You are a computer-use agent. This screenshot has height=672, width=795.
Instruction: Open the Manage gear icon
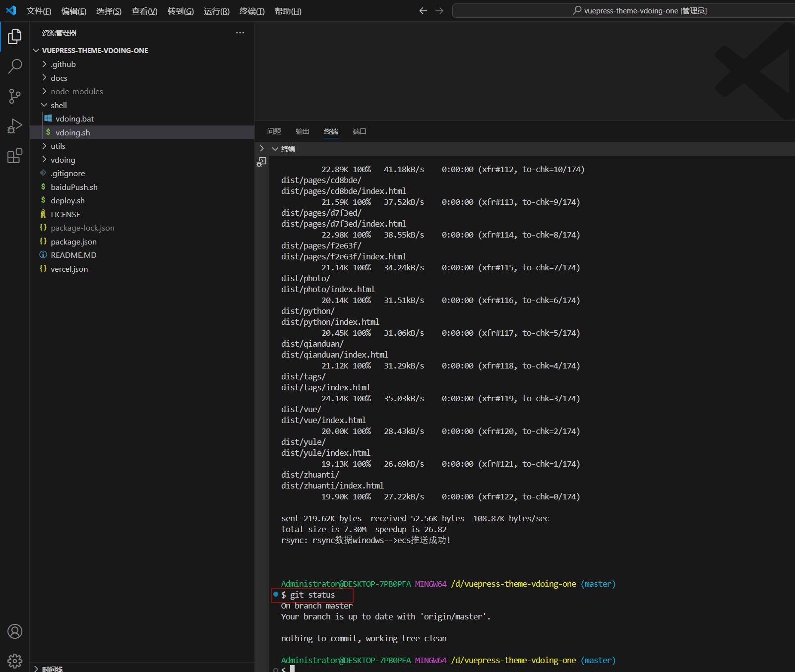point(15,661)
